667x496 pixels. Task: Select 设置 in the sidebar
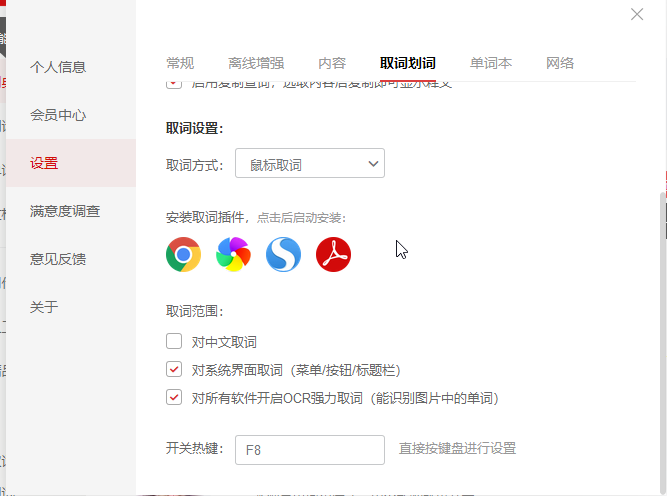click(x=71, y=163)
